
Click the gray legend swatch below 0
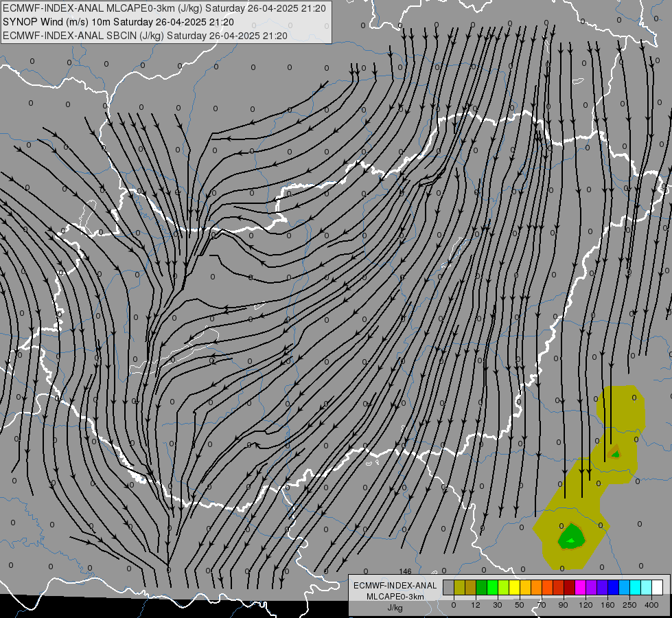[x=449, y=587]
